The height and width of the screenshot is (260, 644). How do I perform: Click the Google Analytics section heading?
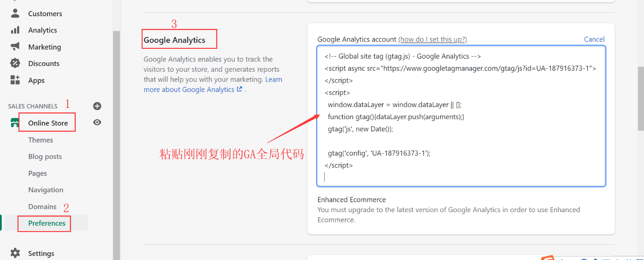click(174, 40)
